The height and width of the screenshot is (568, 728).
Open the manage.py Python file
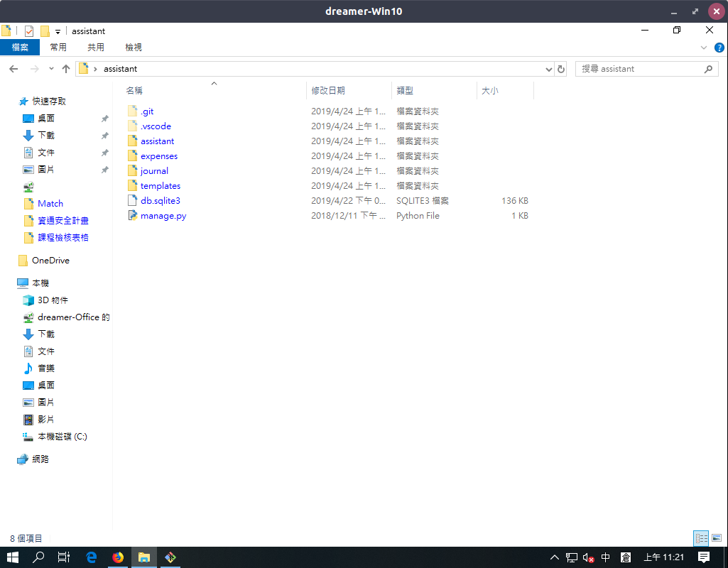click(163, 216)
